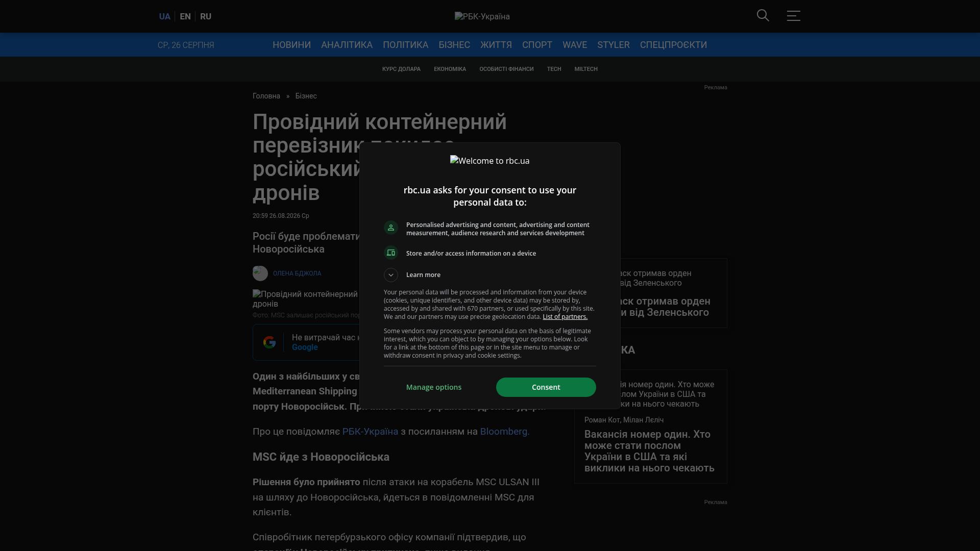Open the hamburger menu icon in header

point(793,16)
